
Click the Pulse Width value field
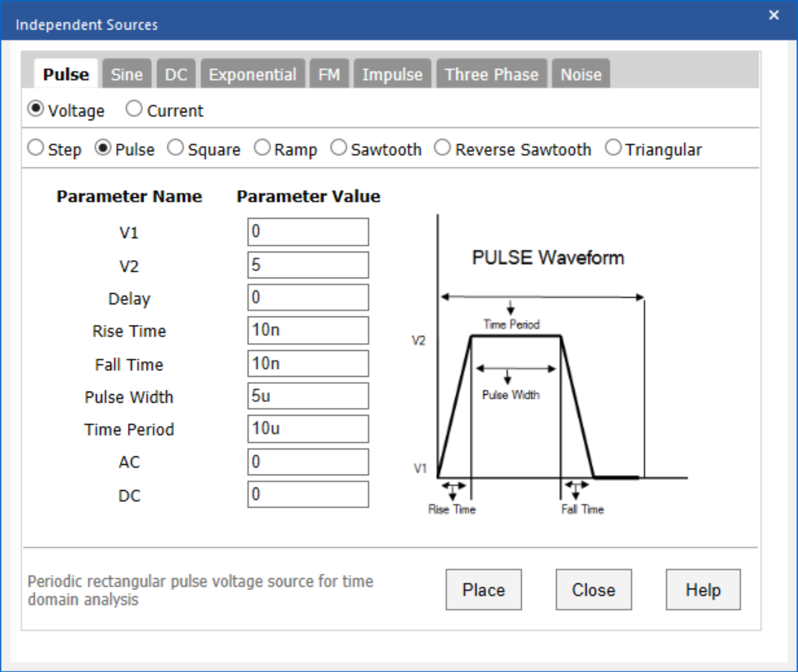pyautogui.click(x=308, y=396)
